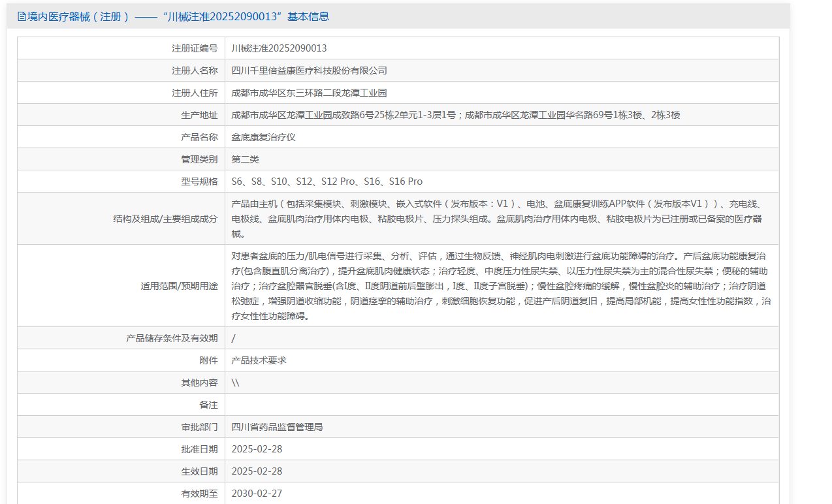Viewport: 832px width, 504px height.
Task: Select approval date 2025-02-28 in 批准日期 row
Action: point(257,449)
